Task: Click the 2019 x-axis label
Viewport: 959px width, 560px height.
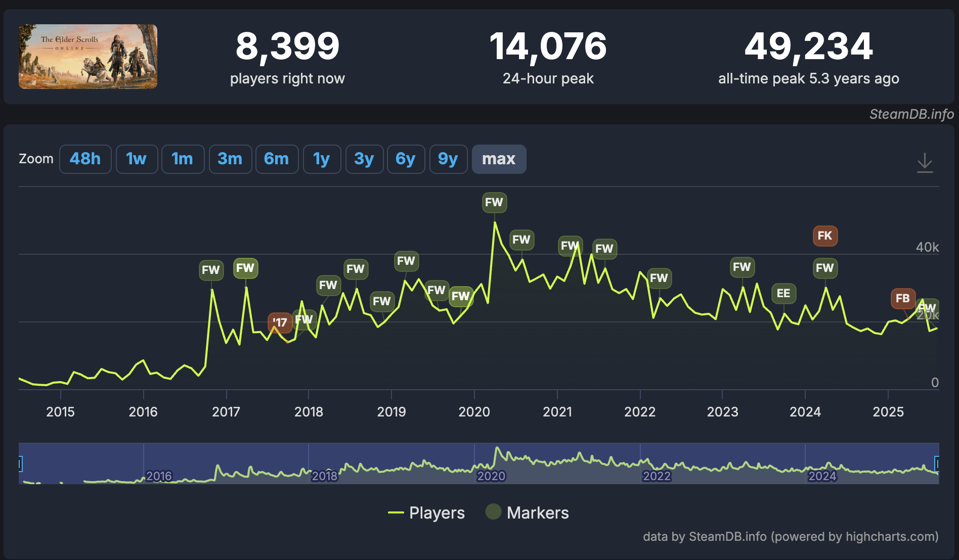Action: click(x=391, y=412)
